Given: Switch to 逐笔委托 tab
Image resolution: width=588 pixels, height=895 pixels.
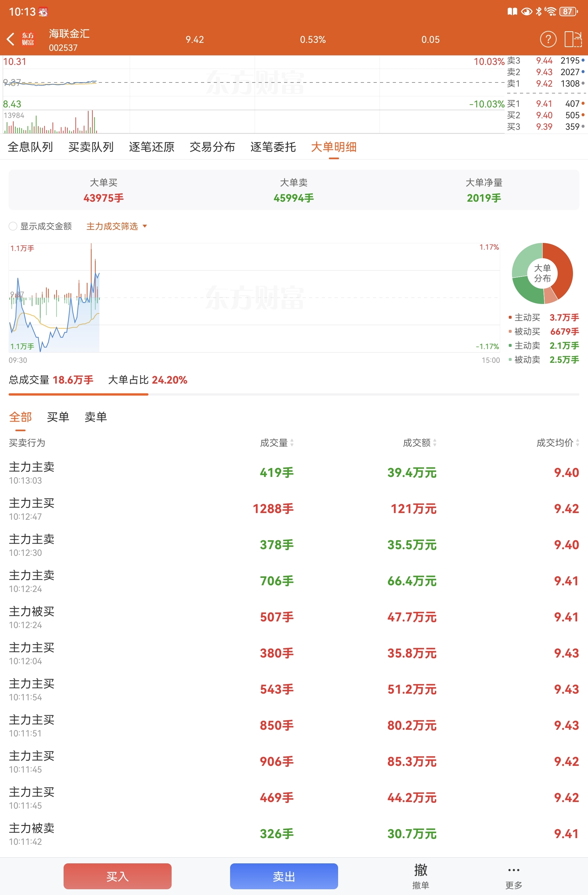Looking at the screenshot, I should tap(273, 147).
